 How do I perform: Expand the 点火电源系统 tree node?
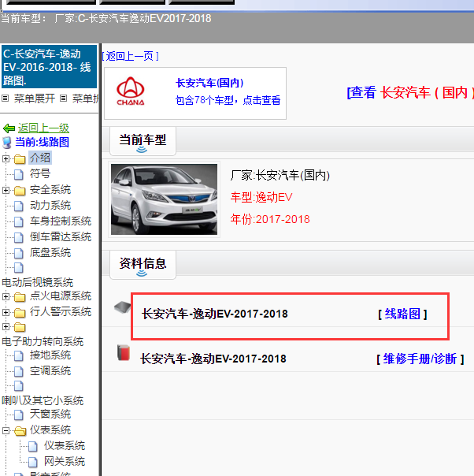[x=6, y=296]
